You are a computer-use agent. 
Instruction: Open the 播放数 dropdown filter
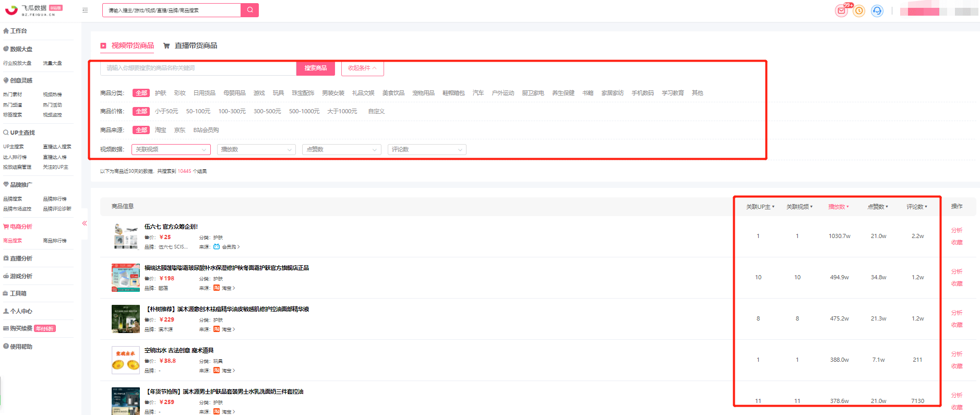point(256,149)
